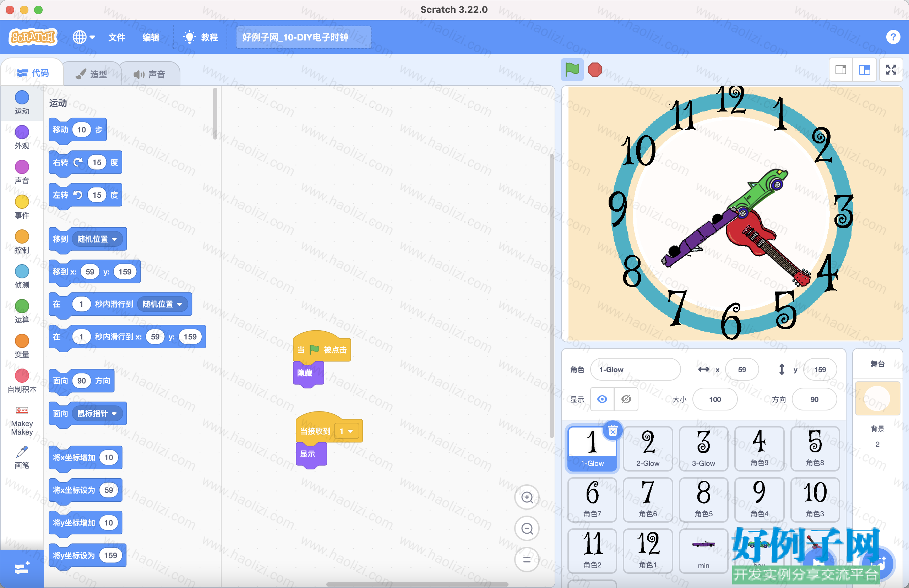This screenshot has width=909, height=588.
Task: Zoom out the code workspace
Action: 527,528
